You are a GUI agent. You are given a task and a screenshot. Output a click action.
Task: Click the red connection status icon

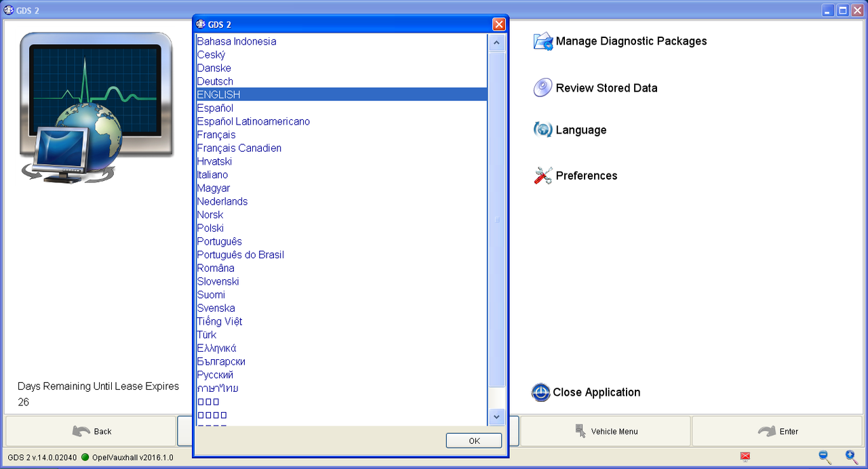click(745, 457)
